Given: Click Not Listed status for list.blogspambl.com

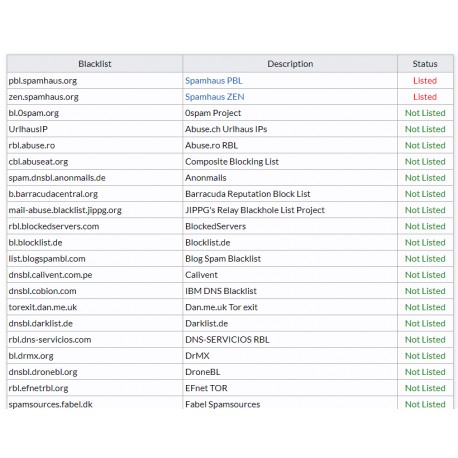Looking at the screenshot, I should [x=425, y=259].
